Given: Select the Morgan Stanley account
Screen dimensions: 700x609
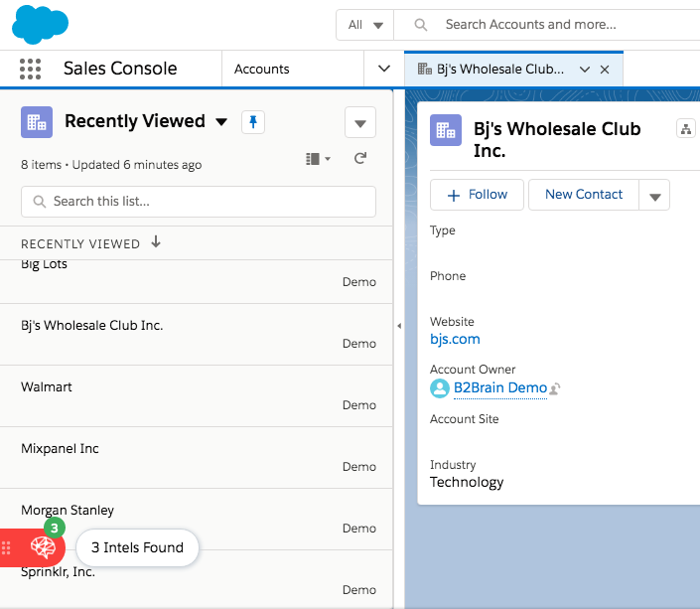Looking at the screenshot, I should click(197, 520).
